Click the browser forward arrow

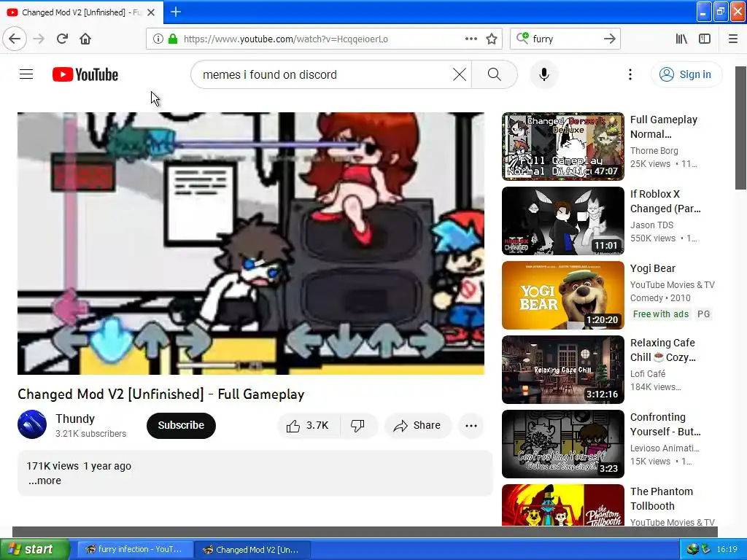(39, 39)
